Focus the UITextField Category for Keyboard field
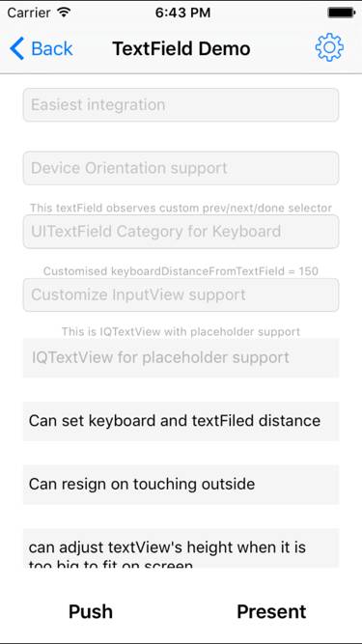 pyautogui.click(x=181, y=231)
